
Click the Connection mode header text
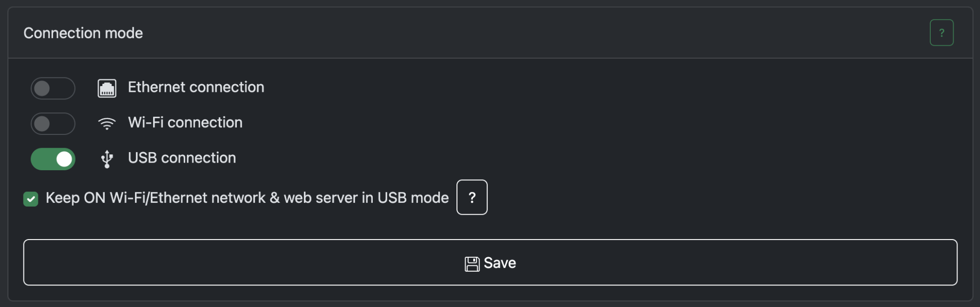pyautogui.click(x=83, y=33)
